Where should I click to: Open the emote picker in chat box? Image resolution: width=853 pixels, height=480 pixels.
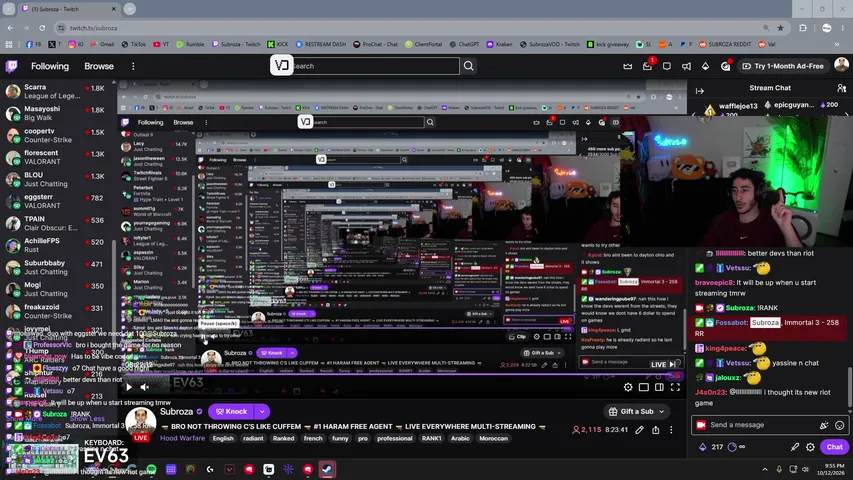click(839, 425)
